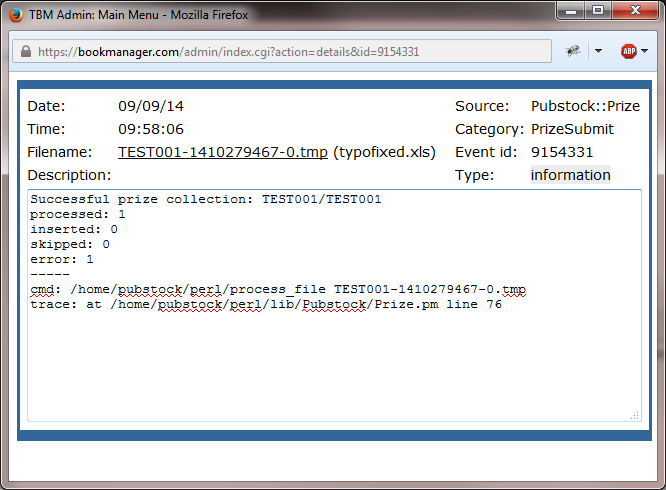Close the TBM Admin popup window
The image size is (666, 490).
pyautogui.click(x=637, y=14)
